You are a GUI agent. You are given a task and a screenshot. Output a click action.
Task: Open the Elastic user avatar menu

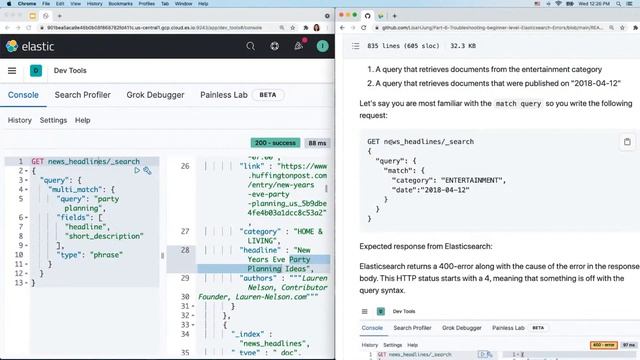pyautogui.click(x=322, y=46)
